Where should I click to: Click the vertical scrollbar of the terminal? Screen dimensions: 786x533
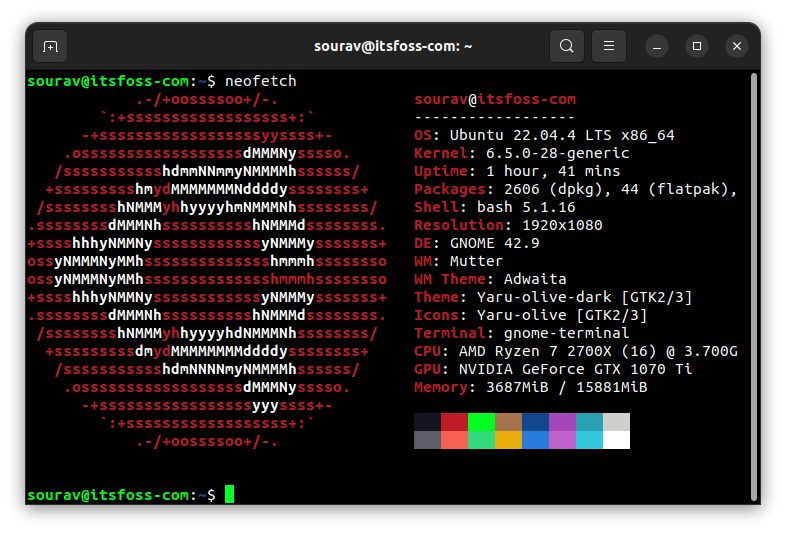(752, 280)
